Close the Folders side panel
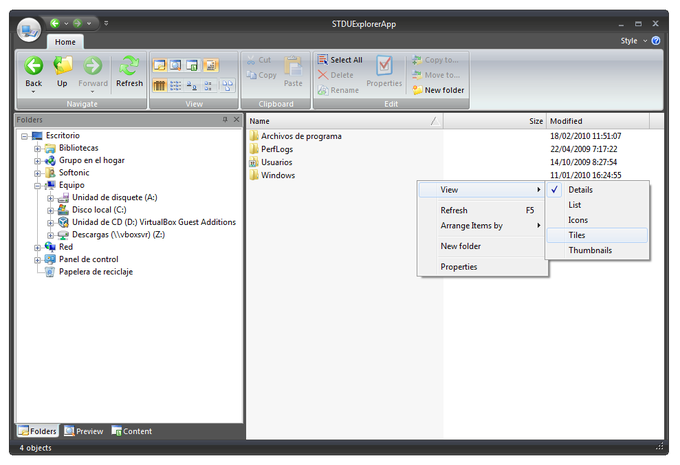 tap(236, 119)
